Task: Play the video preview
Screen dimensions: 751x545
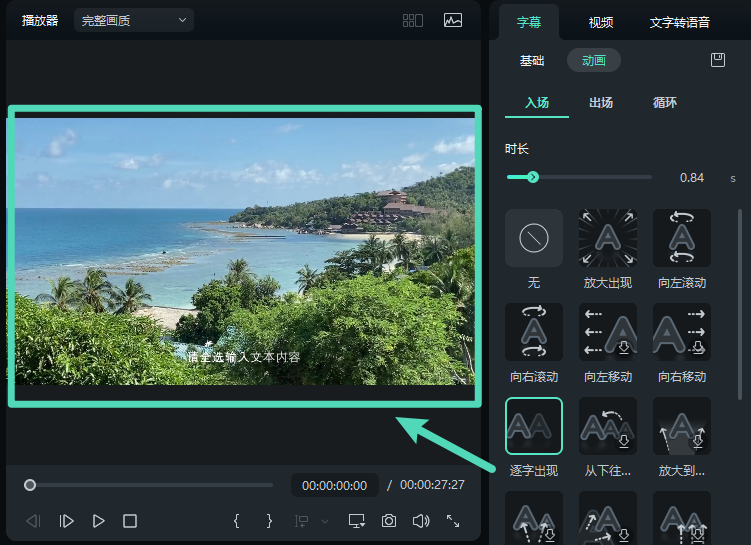Action: 98,521
